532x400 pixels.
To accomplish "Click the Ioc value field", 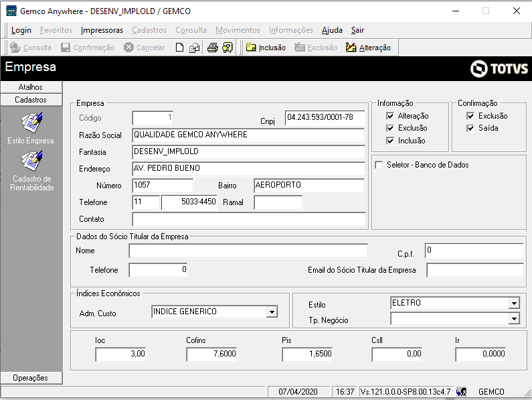I will (x=120, y=354).
